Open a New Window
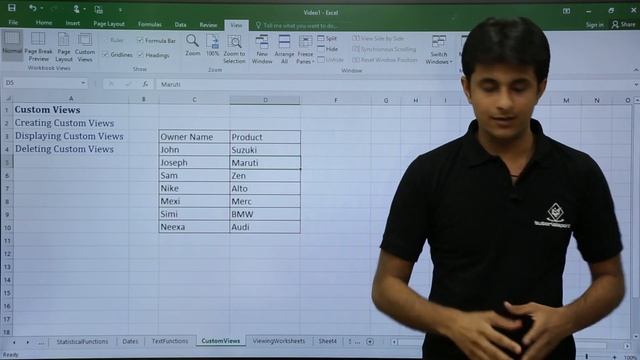The height and width of the screenshot is (360, 640). [262, 49]
